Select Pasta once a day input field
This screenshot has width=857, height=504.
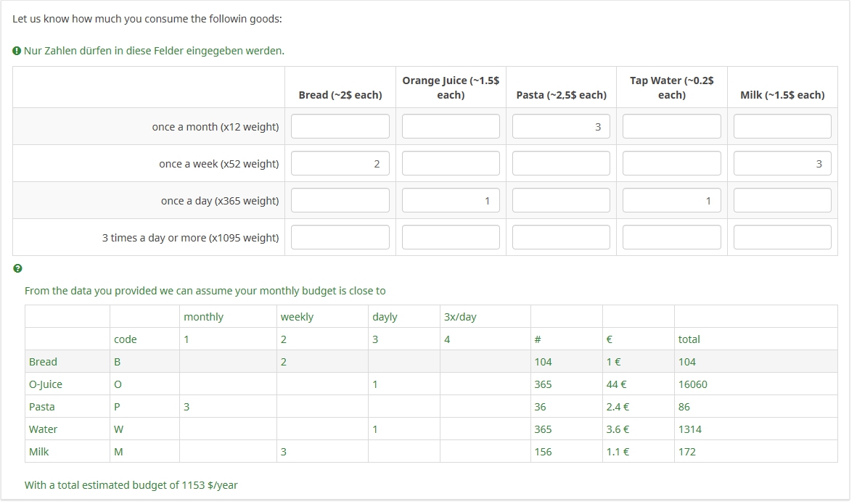pos(561,201)
